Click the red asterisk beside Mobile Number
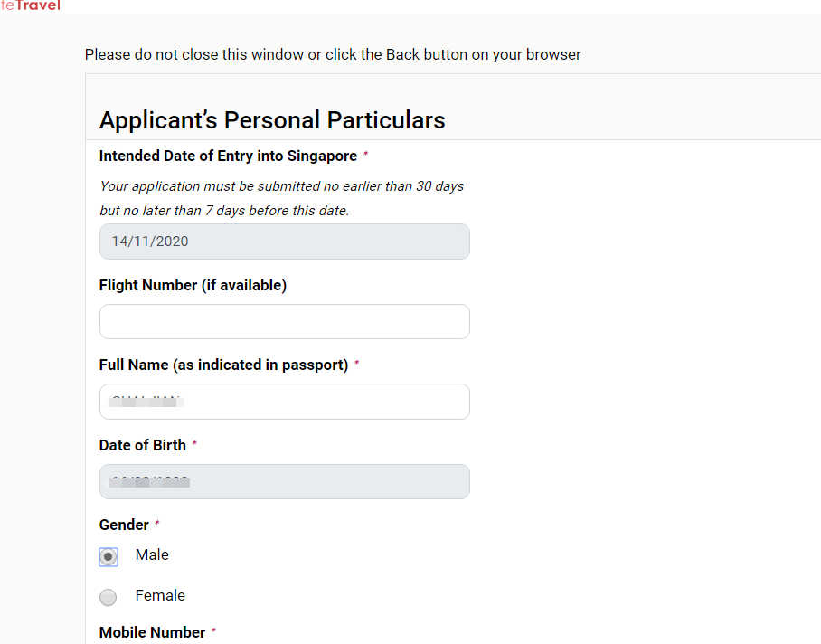 click(x=213, y=632)
